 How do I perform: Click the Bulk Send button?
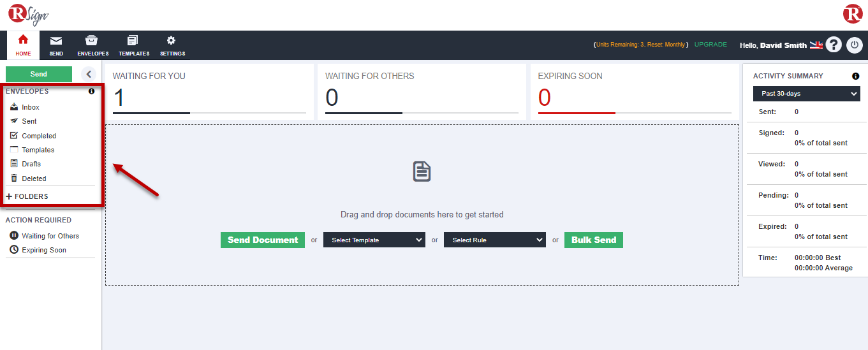point(594,240)
